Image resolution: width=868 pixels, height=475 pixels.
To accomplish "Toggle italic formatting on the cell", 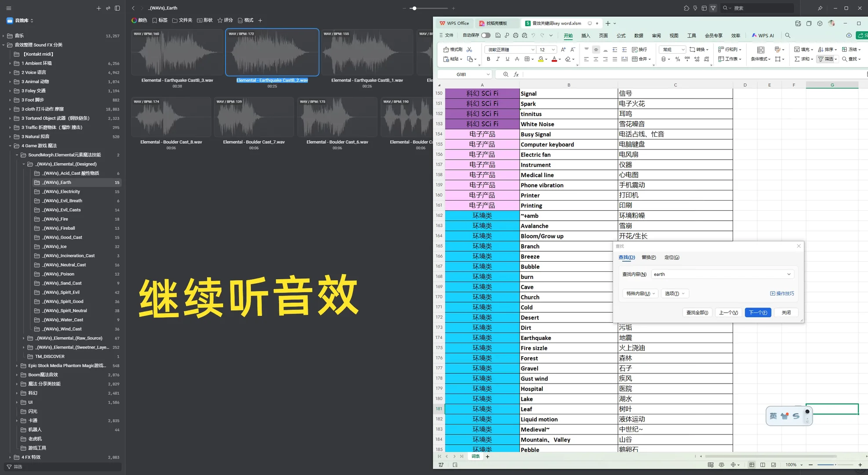I will click(x=498, y=59).
